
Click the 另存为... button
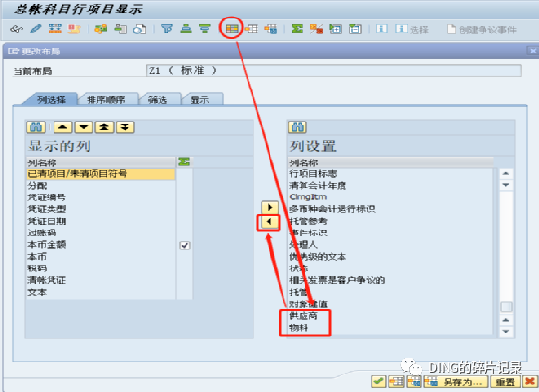[455, 382]
